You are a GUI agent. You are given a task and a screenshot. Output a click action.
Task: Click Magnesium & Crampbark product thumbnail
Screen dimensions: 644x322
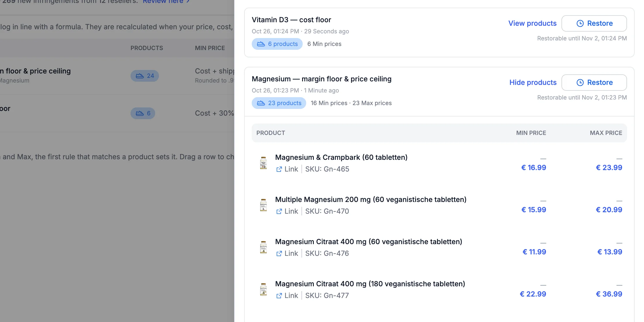click(x=263, y=163)
